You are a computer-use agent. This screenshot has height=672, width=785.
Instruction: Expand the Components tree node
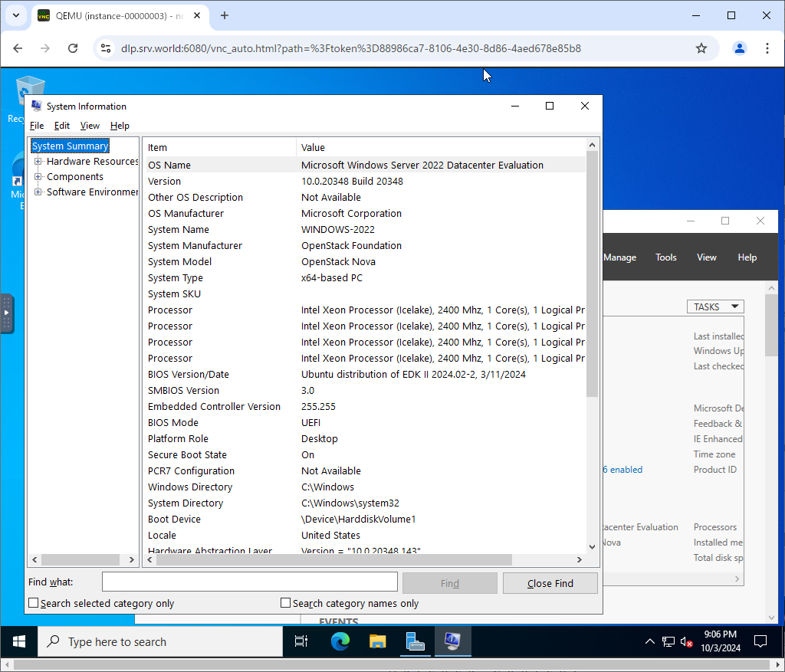[38, 177]
